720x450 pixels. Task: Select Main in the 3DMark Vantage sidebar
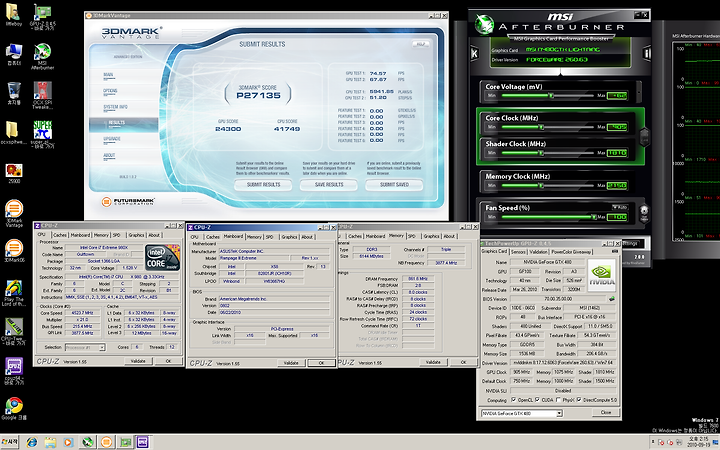(x=108, y=75)
